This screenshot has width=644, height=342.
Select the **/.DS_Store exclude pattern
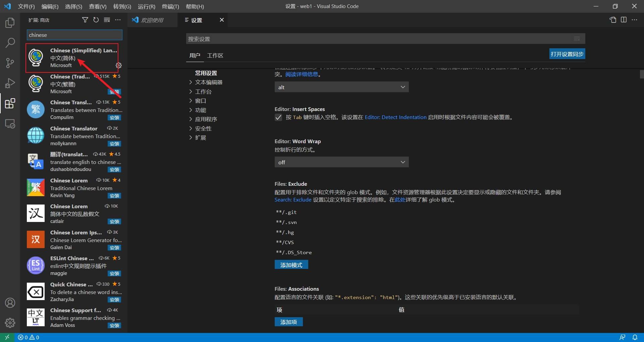294,252
